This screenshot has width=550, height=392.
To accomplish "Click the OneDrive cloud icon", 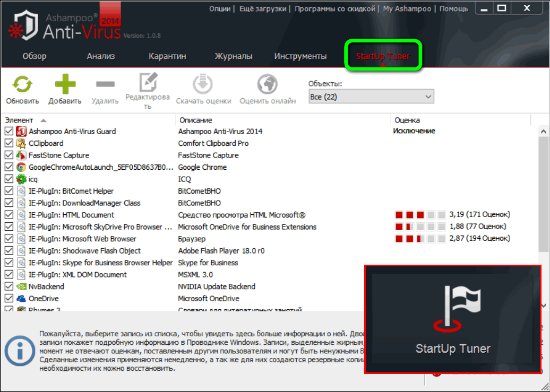I will coord(21,299).
